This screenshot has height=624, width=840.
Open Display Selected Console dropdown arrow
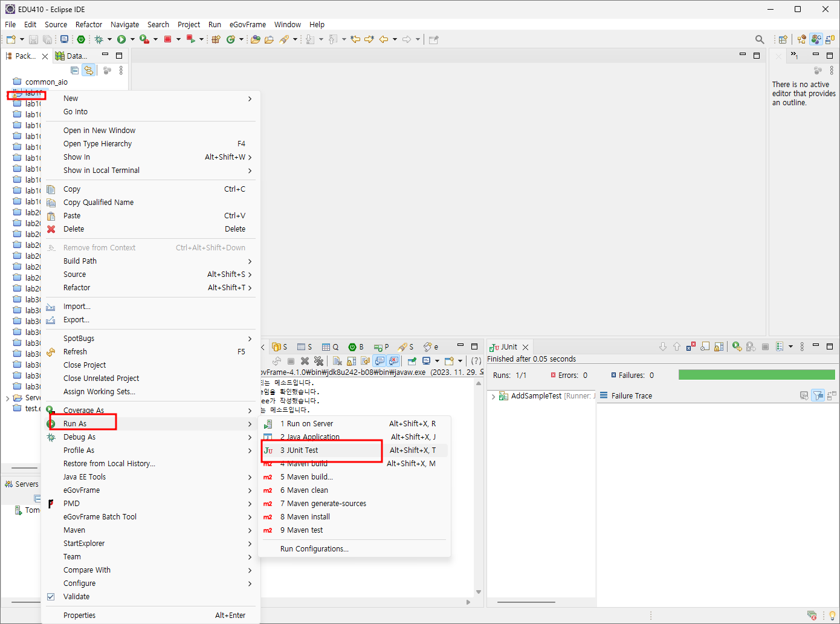[437, 361]
